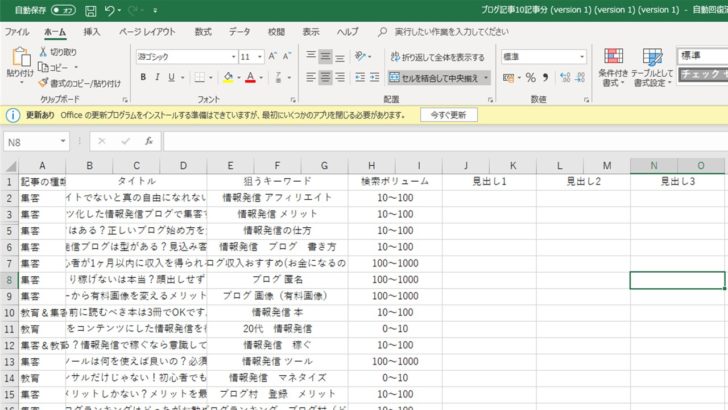The height and width of the screenshot is (410, 728).
Task: Open the font color dropdown arrow
Action: pyautogui.click(x=261, y=78)
